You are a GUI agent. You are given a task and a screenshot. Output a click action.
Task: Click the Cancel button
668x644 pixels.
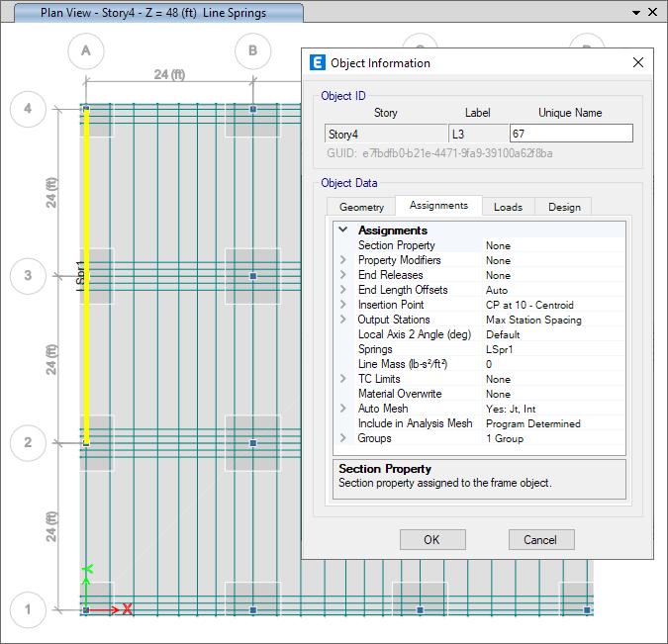540,539
